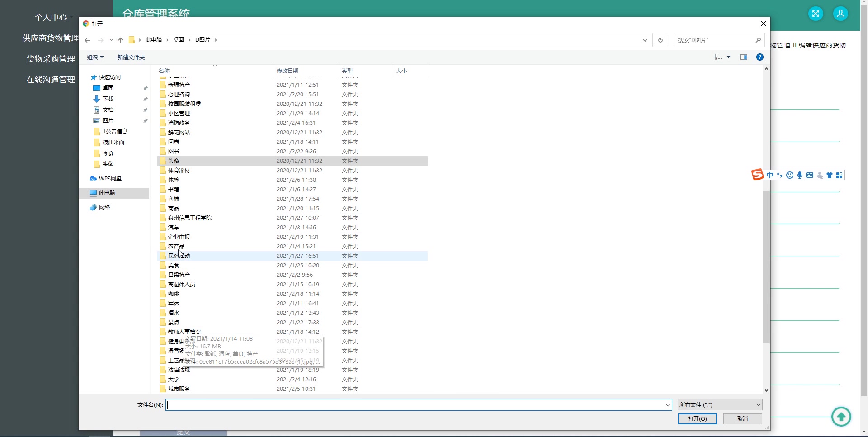Select the 消防政务 folder
Image resolution: width=868 pixels, height=437 pixels.
coord(292,123)
